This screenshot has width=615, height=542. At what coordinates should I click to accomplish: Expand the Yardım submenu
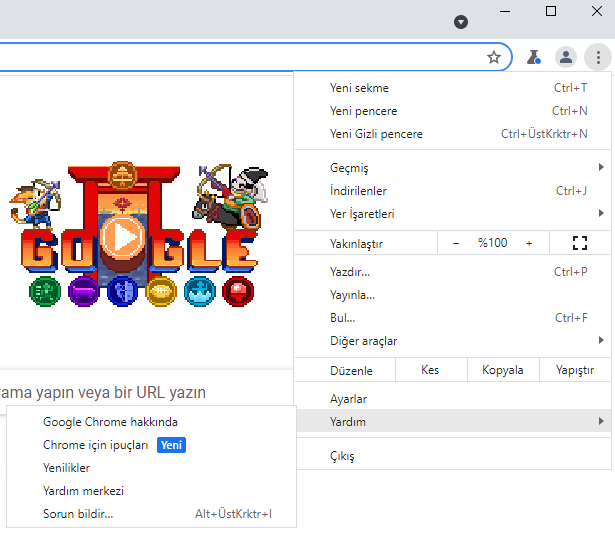tap(453, 422)
